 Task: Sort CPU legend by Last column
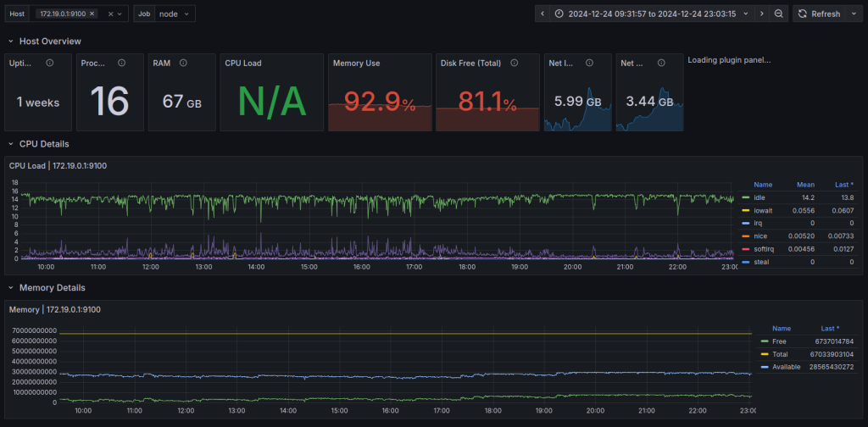[x=844, y=185]
